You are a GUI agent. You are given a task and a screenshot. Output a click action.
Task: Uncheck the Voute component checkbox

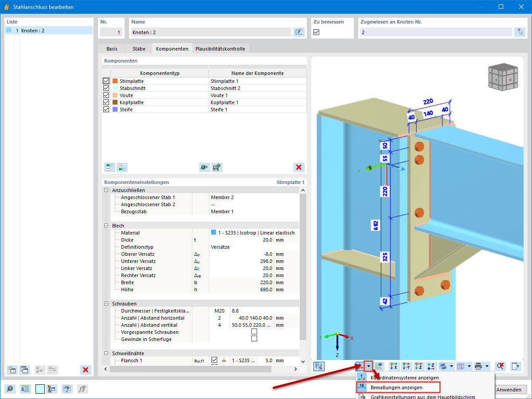tap(106, 95)
